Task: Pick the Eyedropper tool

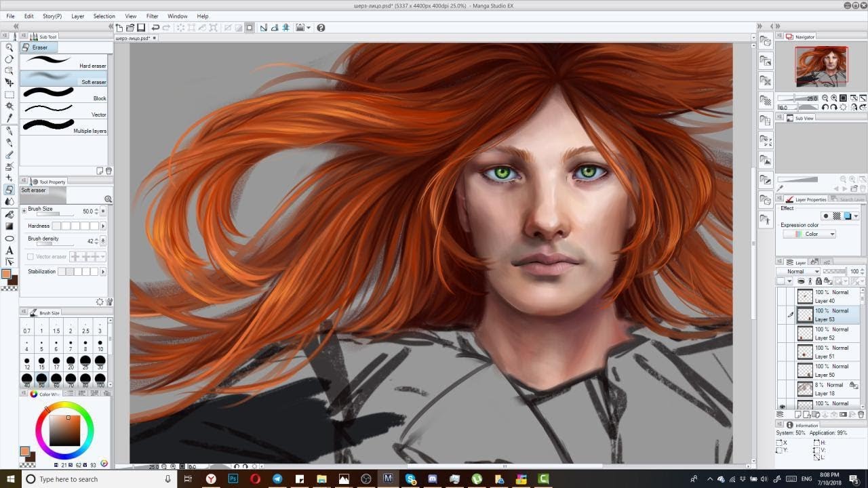Action: click(9, 118)
